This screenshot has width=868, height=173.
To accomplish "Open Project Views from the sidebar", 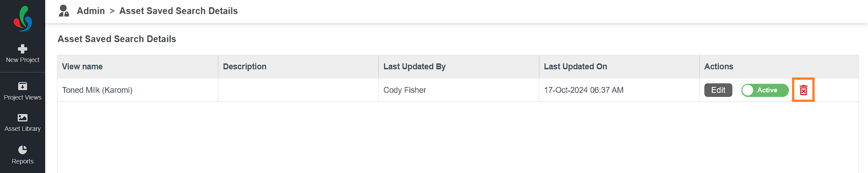I will (x=23, y=91).
